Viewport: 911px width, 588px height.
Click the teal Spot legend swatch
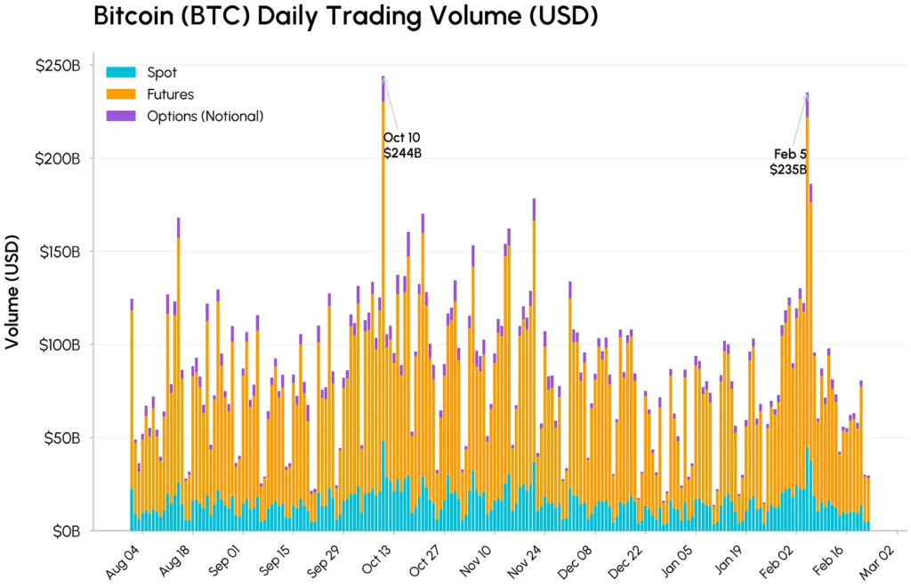(120, 72)
